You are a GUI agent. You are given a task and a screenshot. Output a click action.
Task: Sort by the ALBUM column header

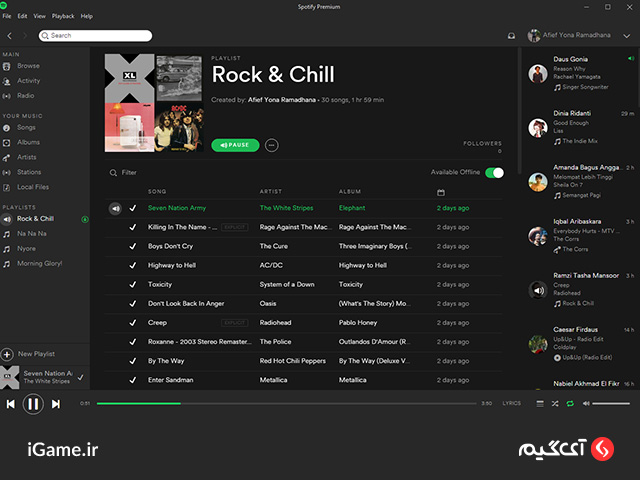350,191
